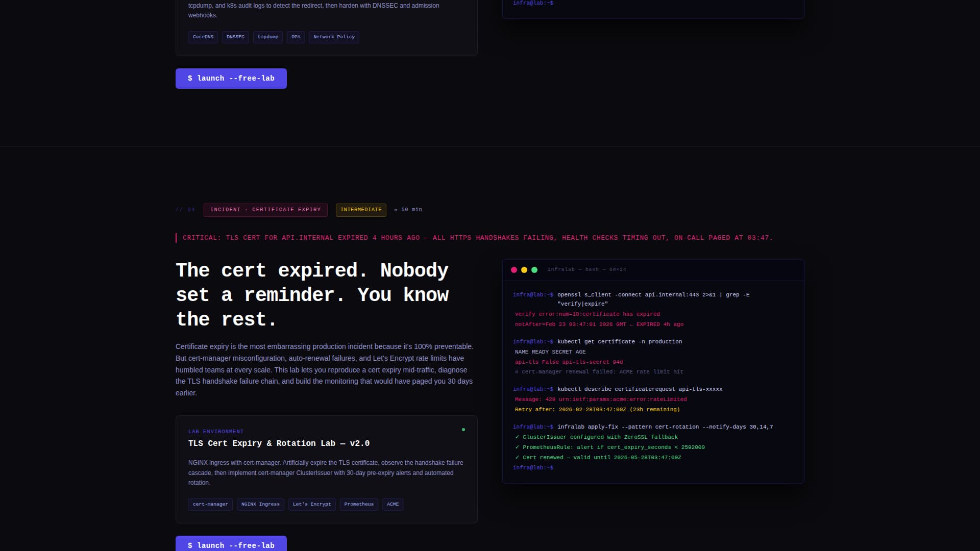Select the CoreDNS tag
980x551 pixels.
pyautogui.click(x=203, y=37)
